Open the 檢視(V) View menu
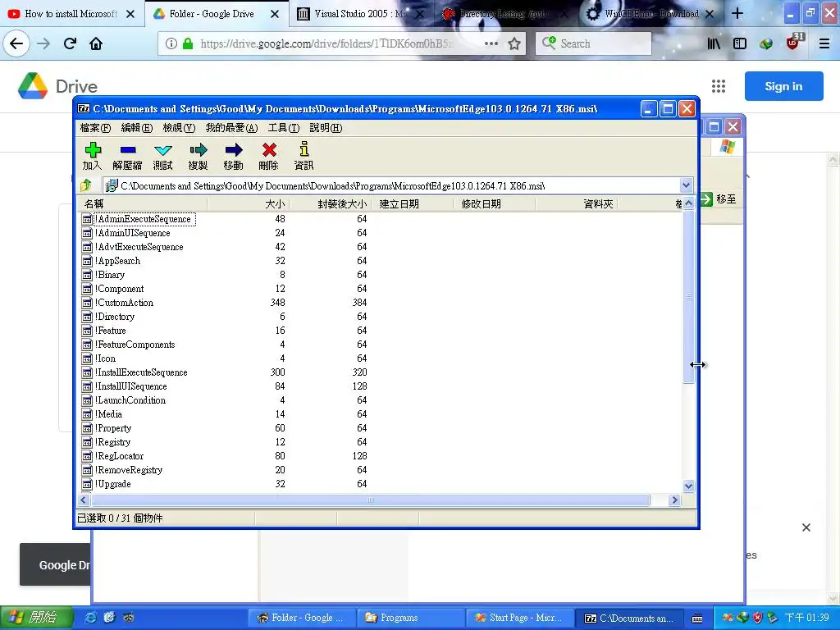 click(x=179, y=128)
